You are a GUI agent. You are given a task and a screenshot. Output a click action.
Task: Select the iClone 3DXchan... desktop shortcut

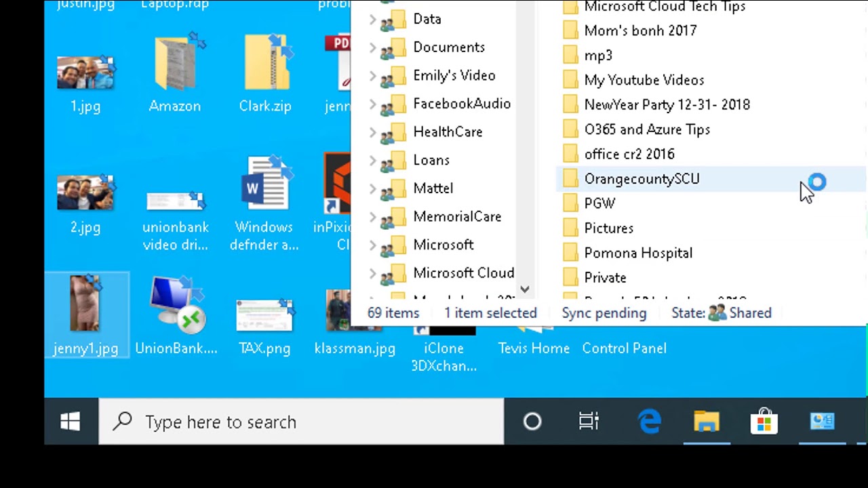(443, 357)
